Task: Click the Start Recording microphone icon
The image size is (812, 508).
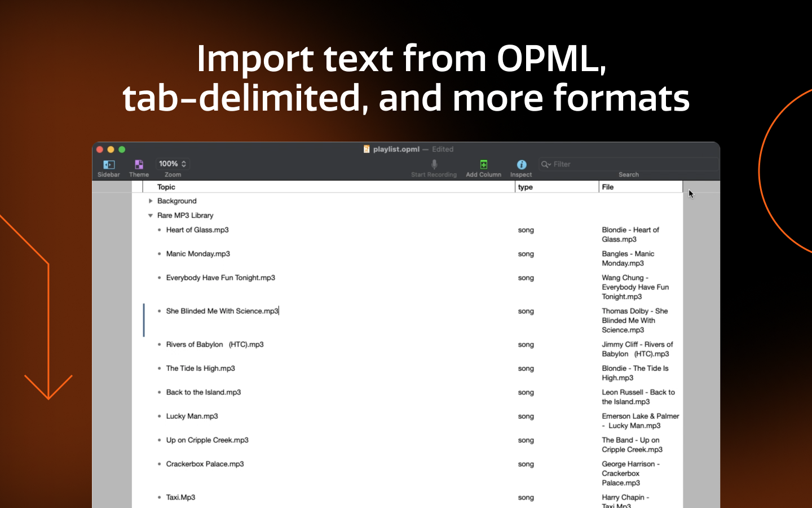Action: pos(434,164)
